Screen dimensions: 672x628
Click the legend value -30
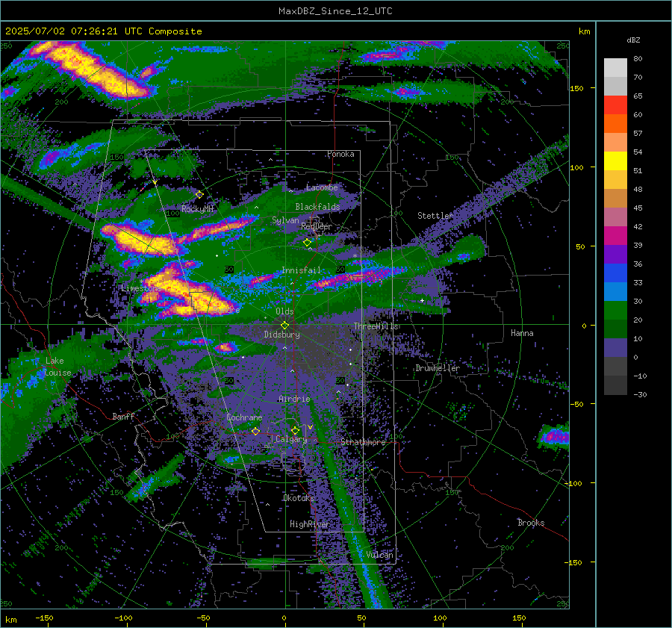point(640,395)
